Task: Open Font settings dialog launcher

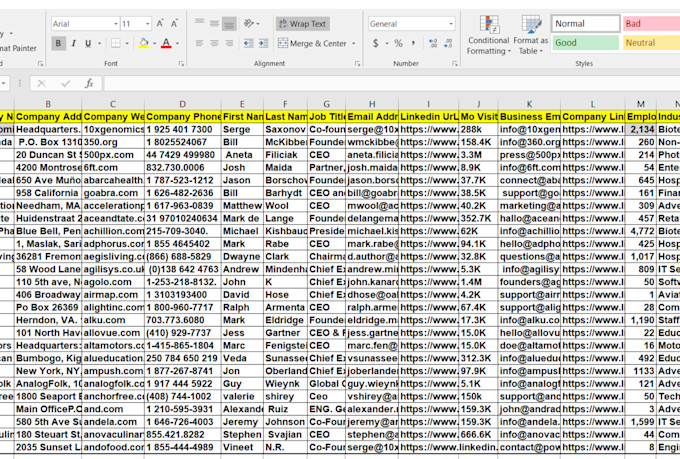Action: 181,64
